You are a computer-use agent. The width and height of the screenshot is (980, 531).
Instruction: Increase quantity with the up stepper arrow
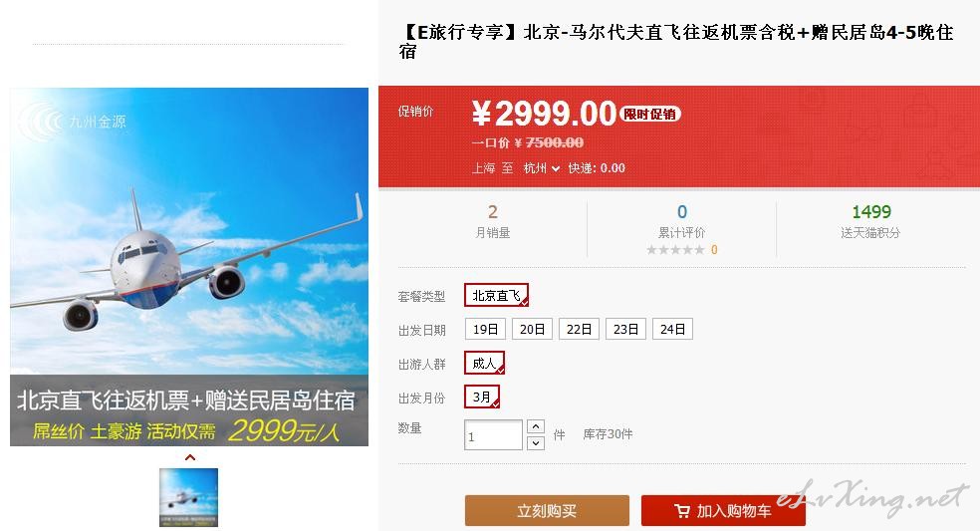click(x=536, y=426)
